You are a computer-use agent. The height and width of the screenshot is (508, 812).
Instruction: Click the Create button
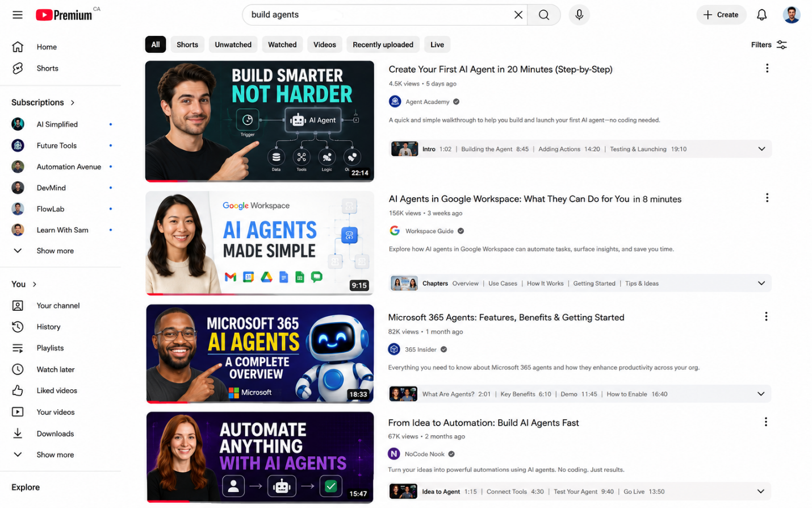(x=721, y=15)
